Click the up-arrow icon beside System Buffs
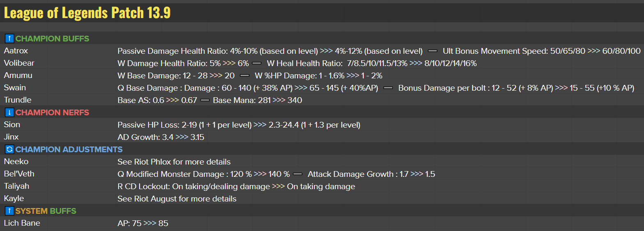Image resolution: width=644 pixels, height=231 pixels. click(9, 211)
